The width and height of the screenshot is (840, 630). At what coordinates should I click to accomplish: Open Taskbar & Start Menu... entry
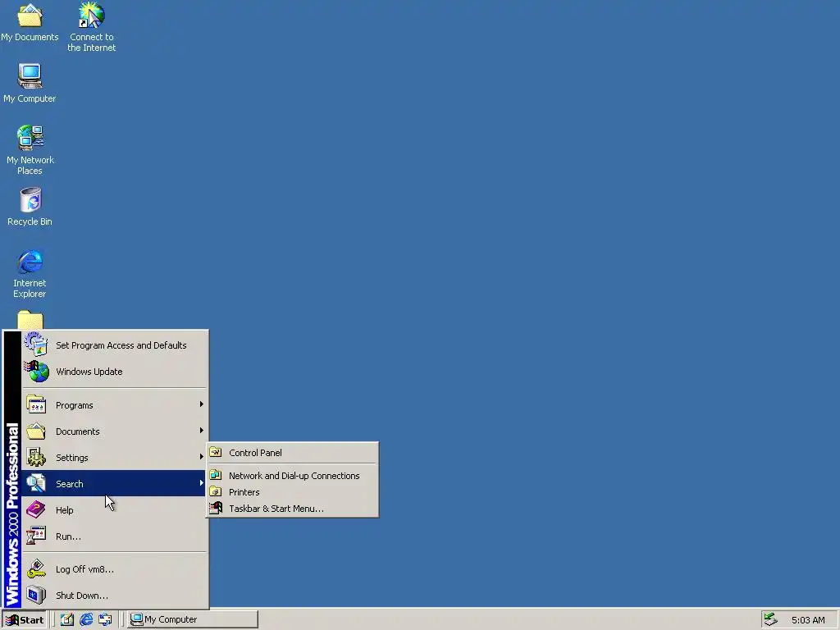pos(293,509)
